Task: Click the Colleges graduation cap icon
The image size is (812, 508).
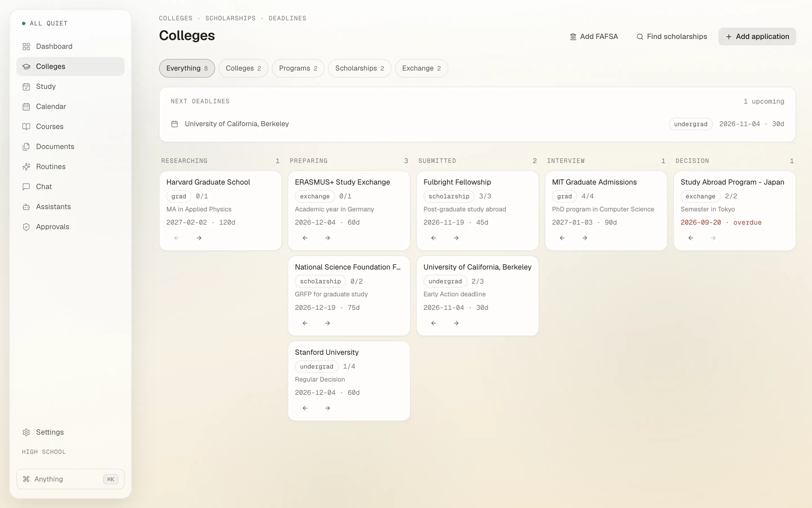Action: (x=26, y=67)
